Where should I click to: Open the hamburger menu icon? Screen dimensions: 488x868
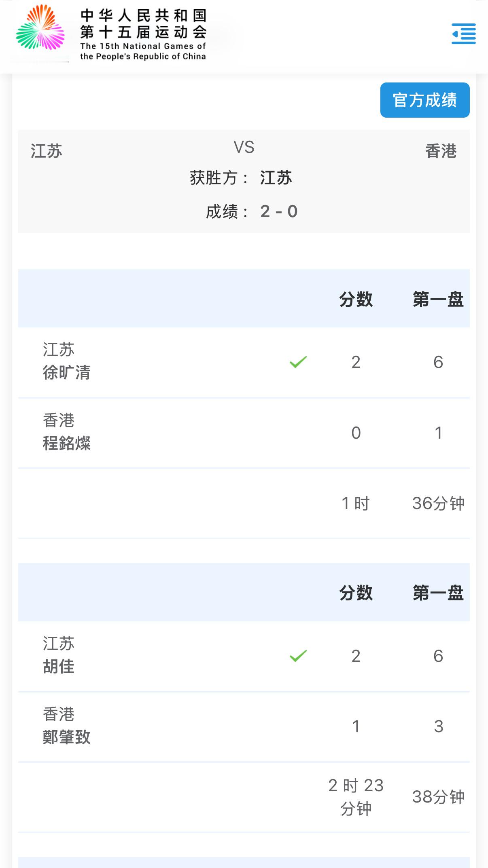coord(464,34)
